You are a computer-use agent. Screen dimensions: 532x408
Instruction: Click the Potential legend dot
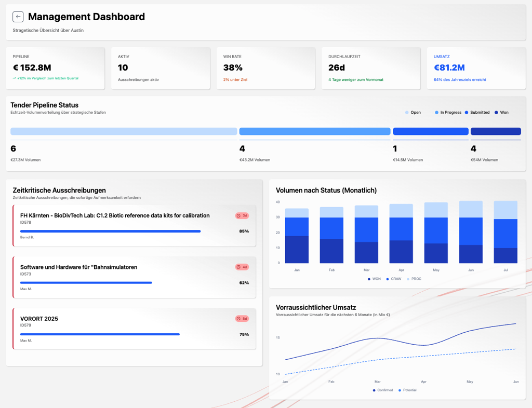point(400,390)
